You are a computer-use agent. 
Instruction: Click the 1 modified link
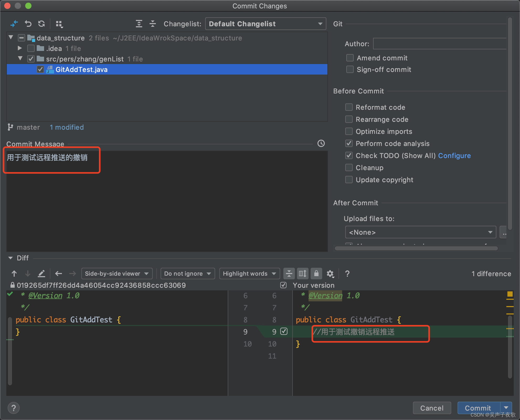pyautogui.click(x=67, y=127)
